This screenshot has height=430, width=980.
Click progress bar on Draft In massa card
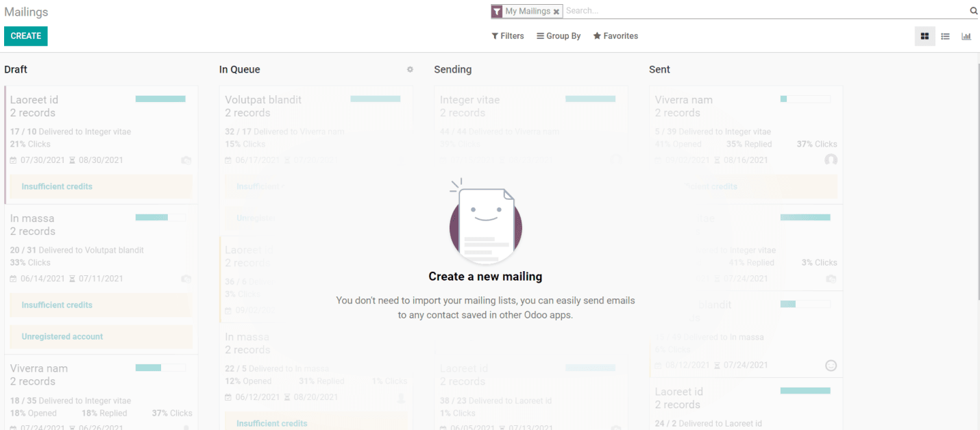click(160, 218)
